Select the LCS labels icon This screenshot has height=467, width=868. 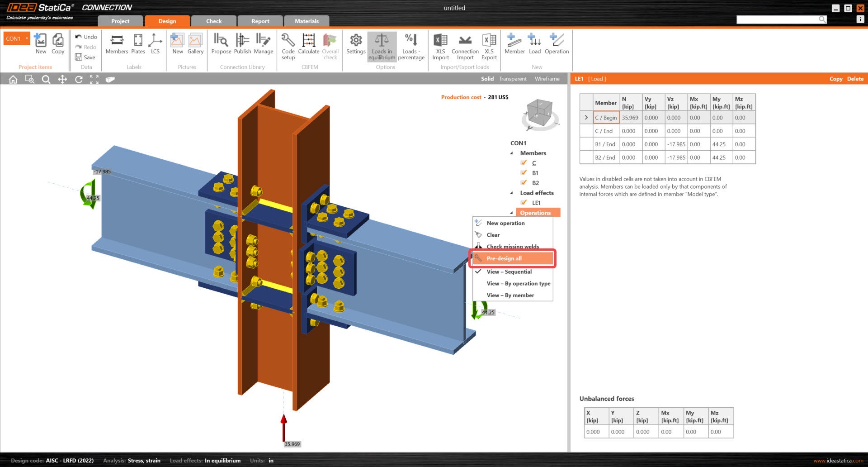coord(155,44)
